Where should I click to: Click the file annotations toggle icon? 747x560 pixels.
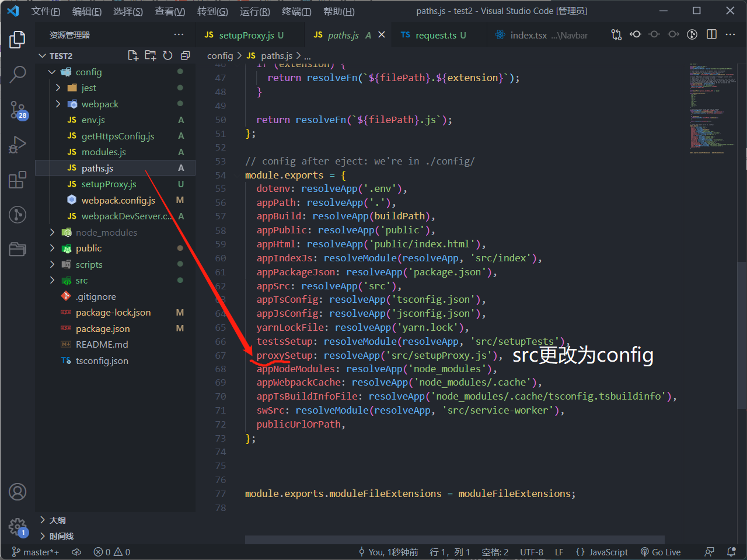tap(692, 35)
